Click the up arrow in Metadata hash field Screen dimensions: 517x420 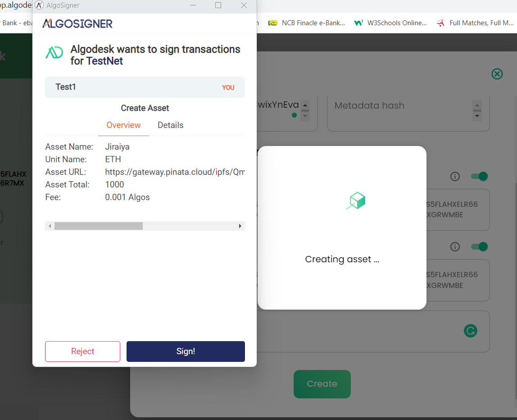pos(477,105)
